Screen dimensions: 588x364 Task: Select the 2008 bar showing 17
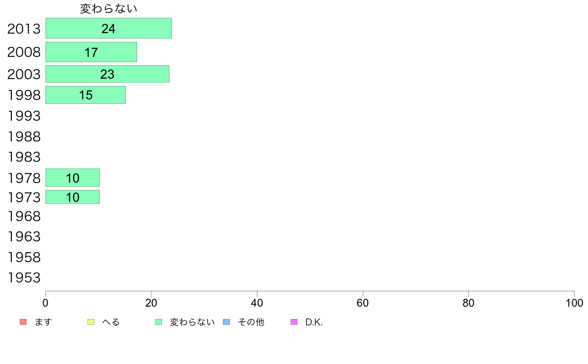(x=91, y=52)
